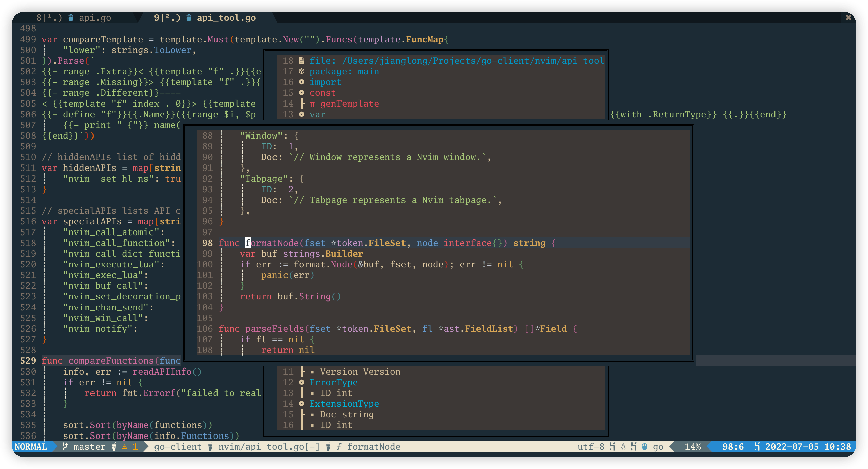The image size is (868, 469).
Task: Click the field square icon beside Doc string
Action: (312, 415)
